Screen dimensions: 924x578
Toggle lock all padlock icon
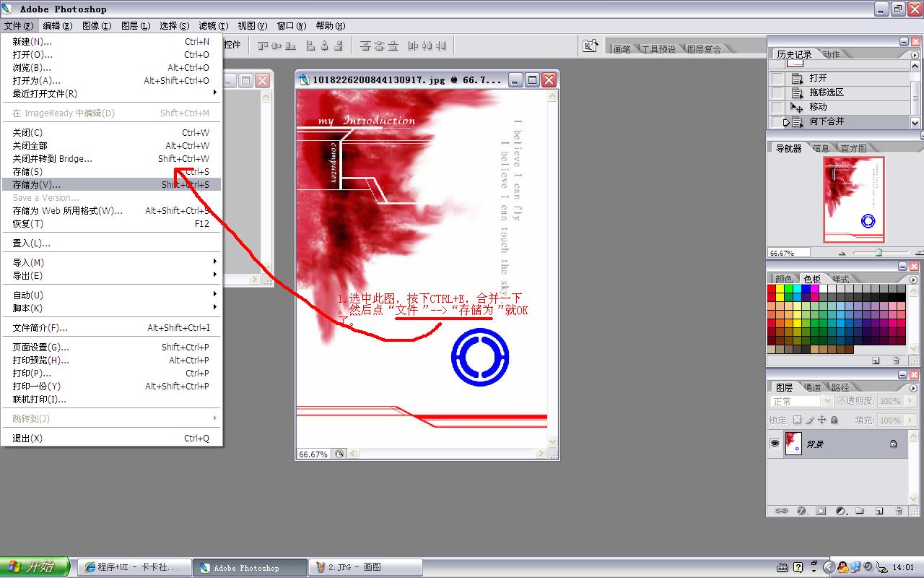pyautogui.click(x=834, y=420)
